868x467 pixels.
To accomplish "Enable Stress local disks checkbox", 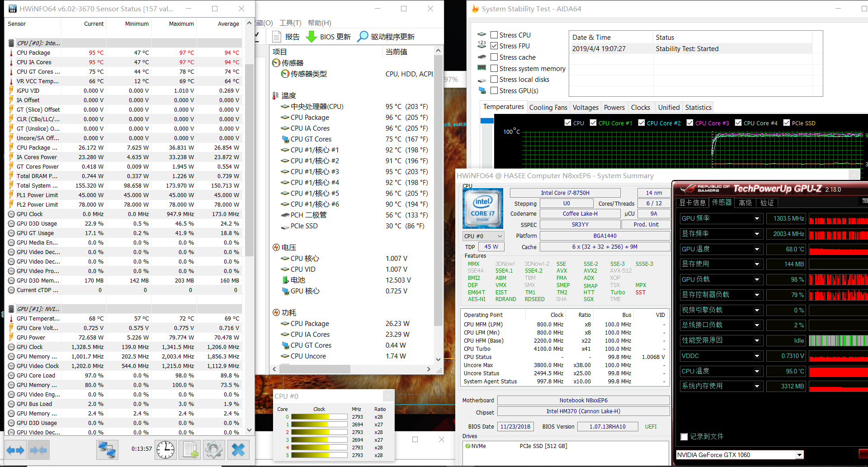I will pos(494,79).
